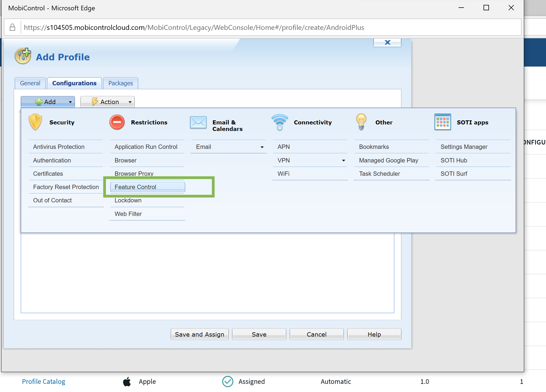Select Antivirus Protection
This screenshot has height=392, width=546.
point(66,147)
